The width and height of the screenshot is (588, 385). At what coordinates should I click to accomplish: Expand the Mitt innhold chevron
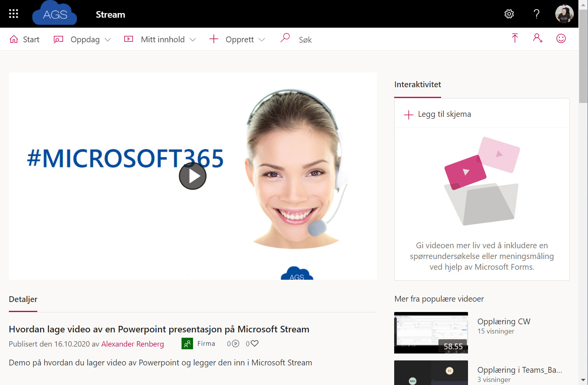click(x=193, y=40)
